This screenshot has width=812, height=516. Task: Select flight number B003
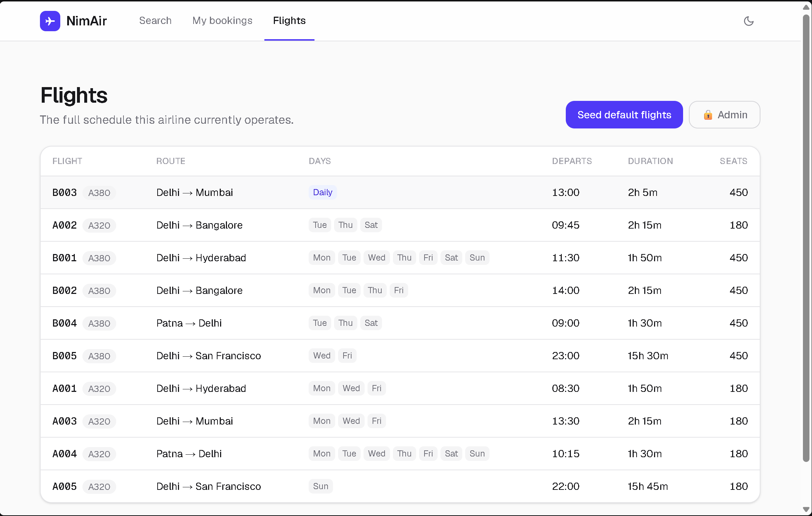click(65, 192)
